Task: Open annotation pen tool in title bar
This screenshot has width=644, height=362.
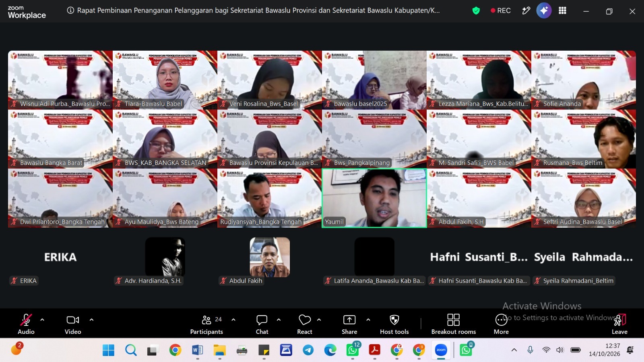Action: click(x=526, y=11)
